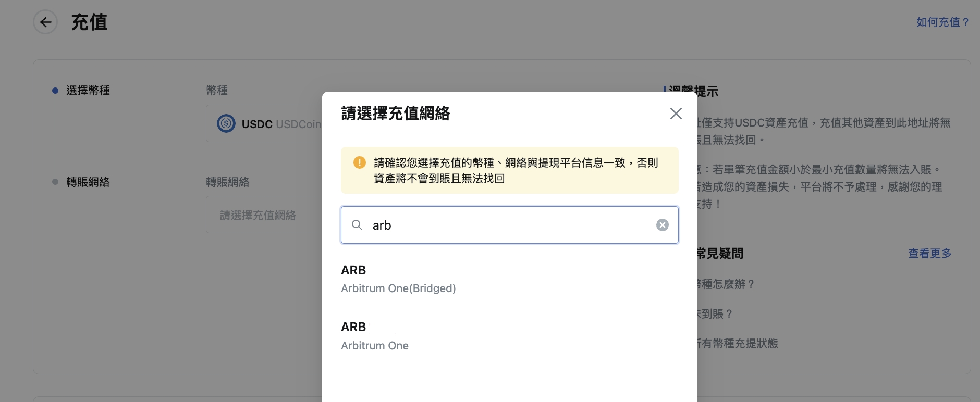Open 查看更多 in the FAQ section
This screenshot has width=980, height=402.
tap(929, 254)
